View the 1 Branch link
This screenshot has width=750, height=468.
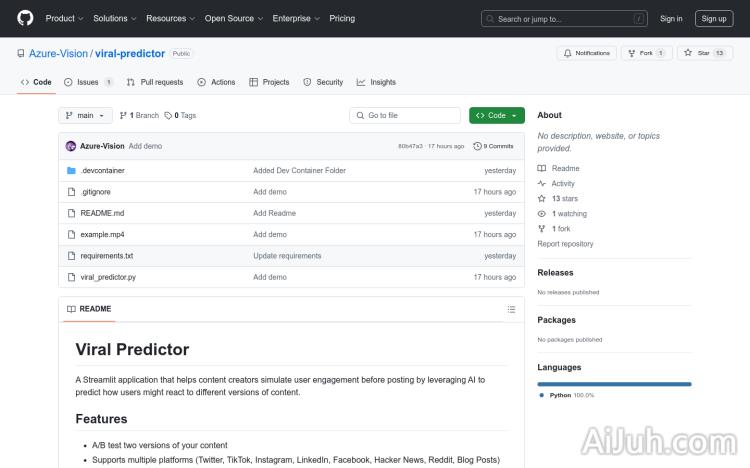[x=142, y=116]
